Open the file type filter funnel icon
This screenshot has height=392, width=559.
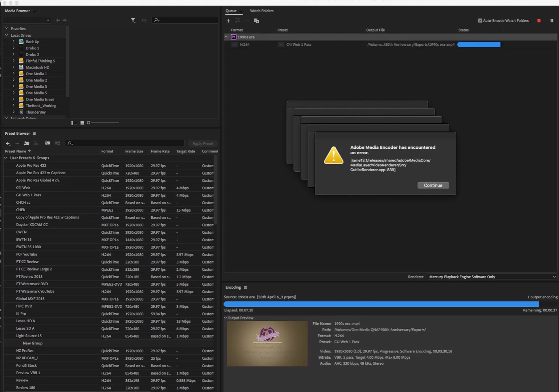[133, 20]
